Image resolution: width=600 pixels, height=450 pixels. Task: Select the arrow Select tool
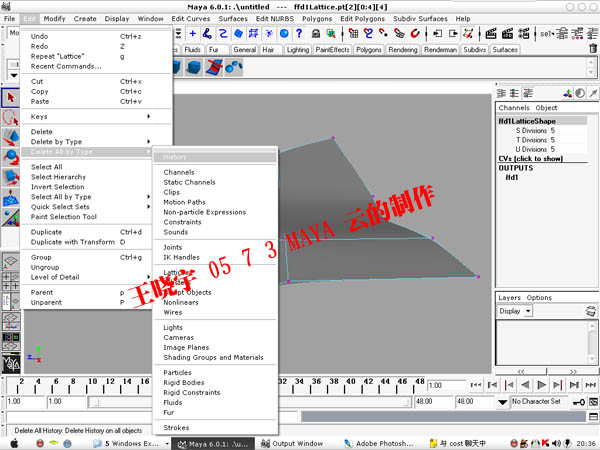[x=11, y=98]
